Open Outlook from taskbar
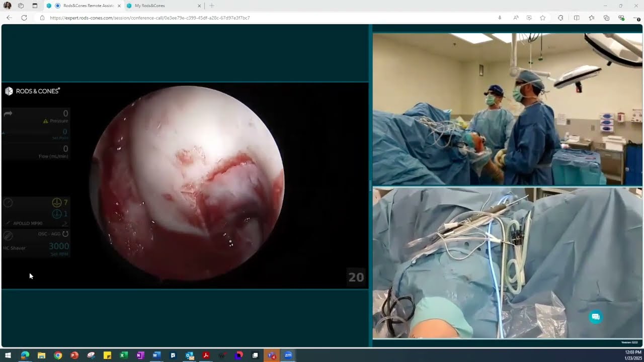The width and height of the screenshot is (644, 362). 189,355
